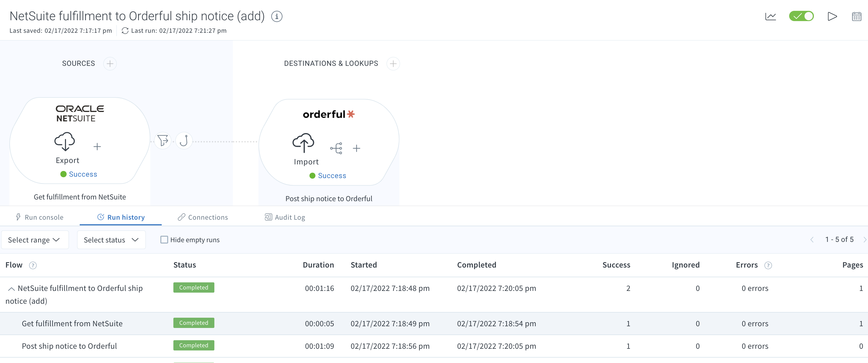The width and height of the screenshot is (868, 363).
Task: Select 'Get fulfillment from NetSuite' run row
Action: coord(434,323)
